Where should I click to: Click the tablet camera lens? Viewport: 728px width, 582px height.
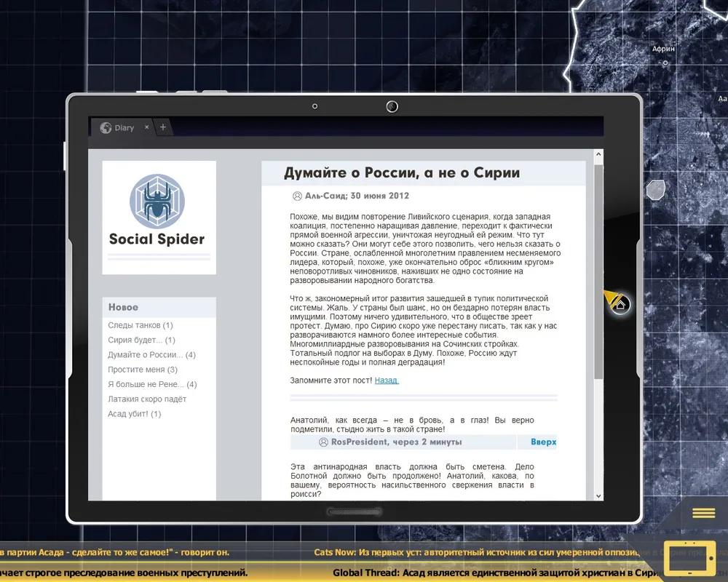(x=392, y=107)
